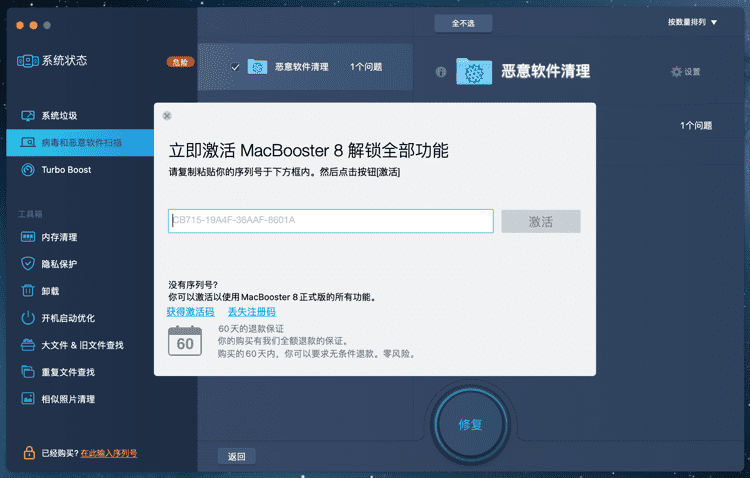Click the 60天的退款保证 text
Screen dimensions: 750x478
[x=251, y=329]
